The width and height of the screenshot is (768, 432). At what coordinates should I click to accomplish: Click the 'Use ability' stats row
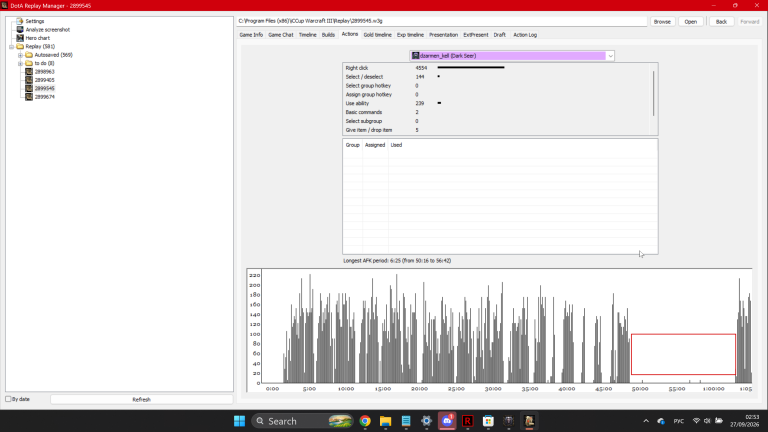[x=497, y=103]
